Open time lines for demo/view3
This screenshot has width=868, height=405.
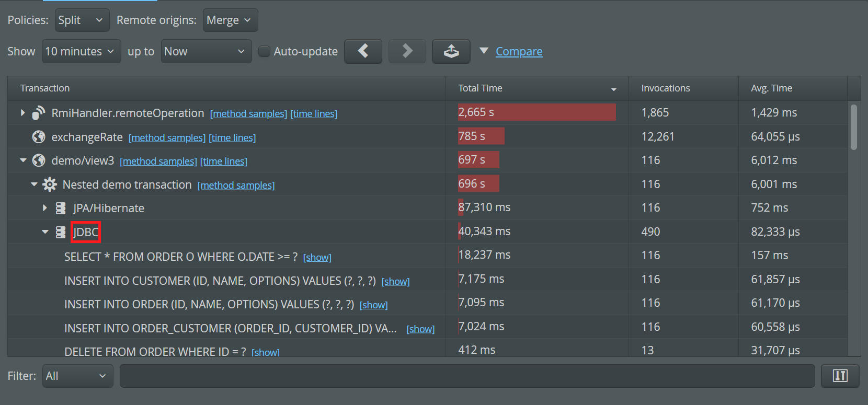tap(224, 161)
